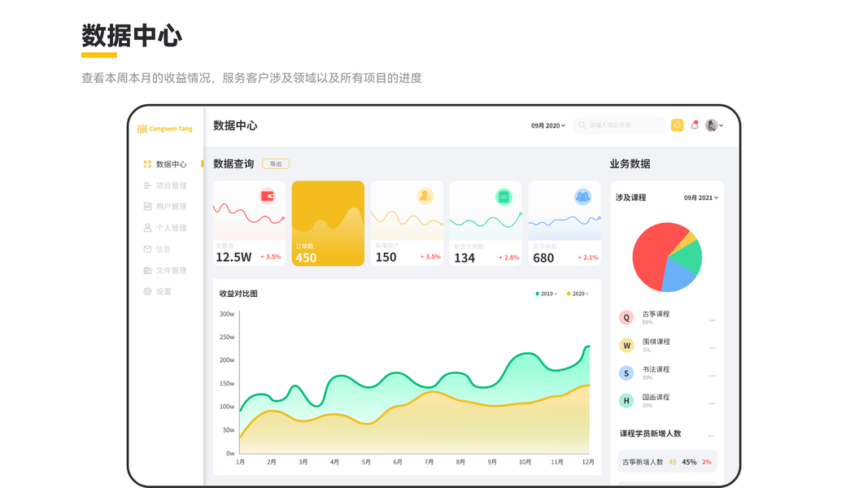Click the Q badge for 古筝课程

coord(626,317)
